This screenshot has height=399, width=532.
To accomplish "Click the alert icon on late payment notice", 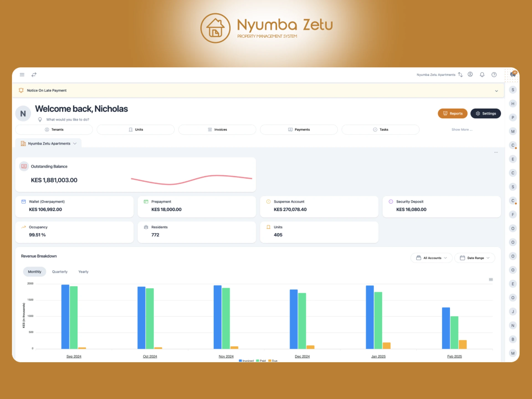I will (21, 90).
